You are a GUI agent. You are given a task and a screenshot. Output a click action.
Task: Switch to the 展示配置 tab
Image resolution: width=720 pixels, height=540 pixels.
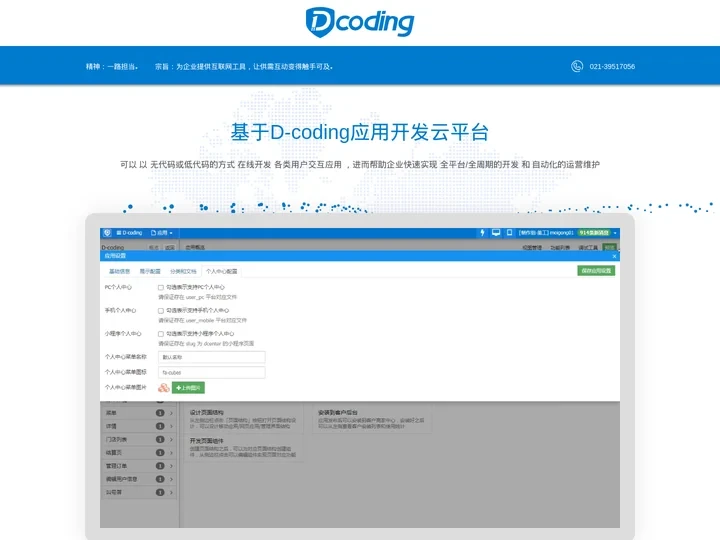pos(150,271)
